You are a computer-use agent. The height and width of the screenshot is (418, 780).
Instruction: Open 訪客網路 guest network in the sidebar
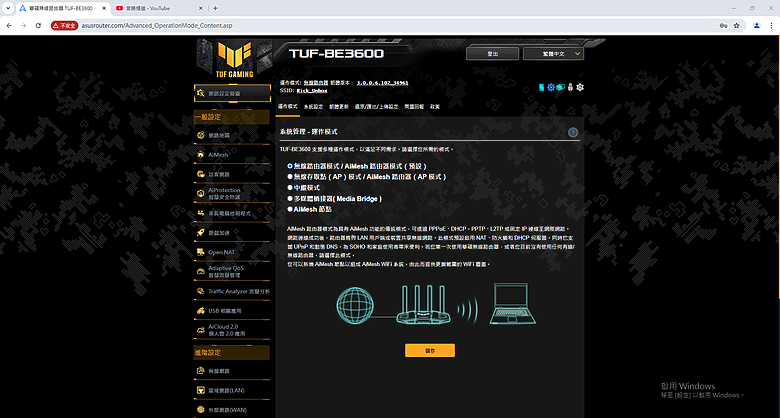(x=232, y=174)
